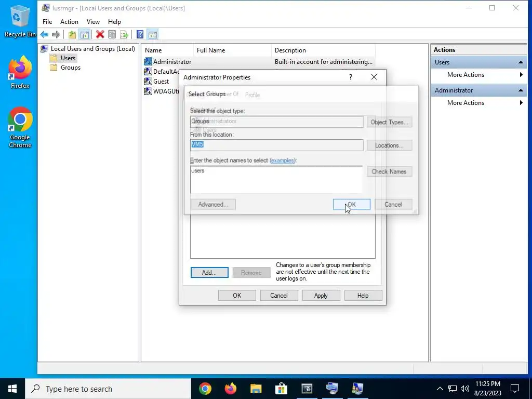
Task: Click the Add... button in Administrator Properties
Action: 209,272
